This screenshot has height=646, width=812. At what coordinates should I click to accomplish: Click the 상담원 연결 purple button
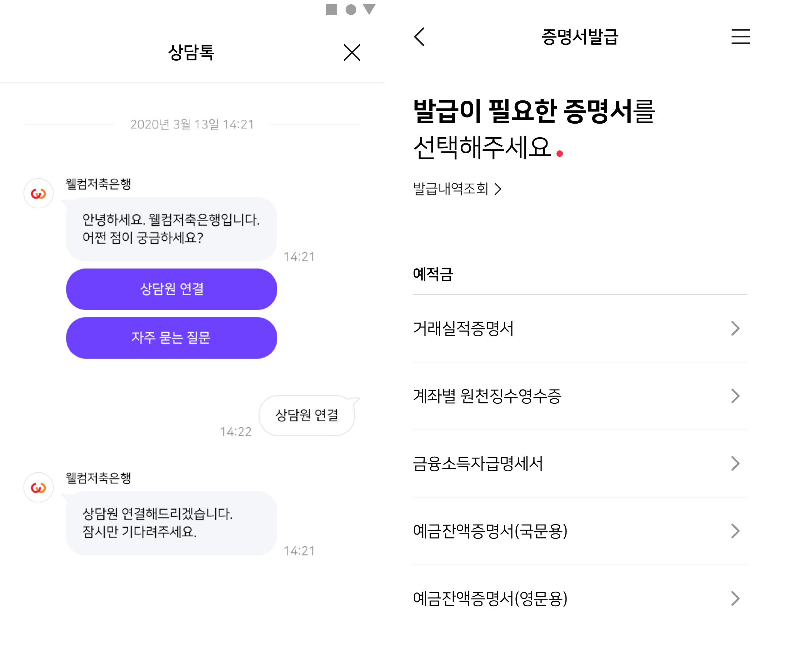(x=171, y=289)
